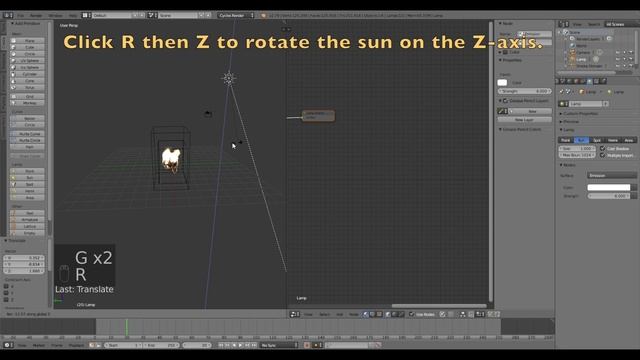
Task: Click the node Color swatch
Action: coord(502,83)
